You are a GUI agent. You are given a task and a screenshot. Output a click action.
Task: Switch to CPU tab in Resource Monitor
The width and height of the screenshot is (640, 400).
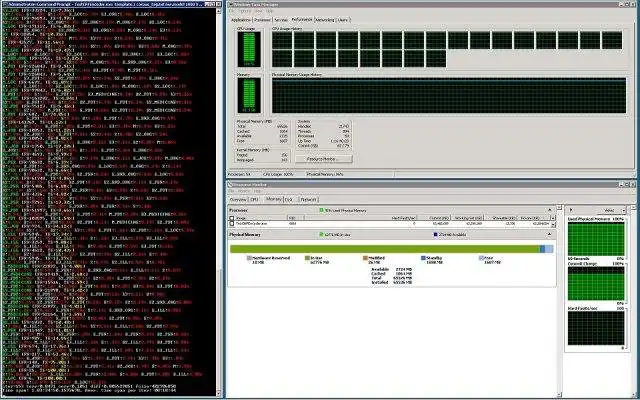(254, 200)
